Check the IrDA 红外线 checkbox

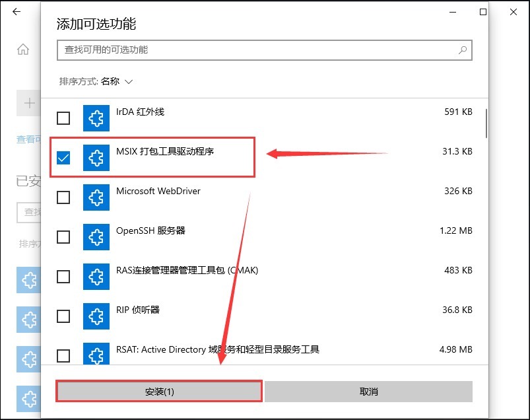pos(63,118)
